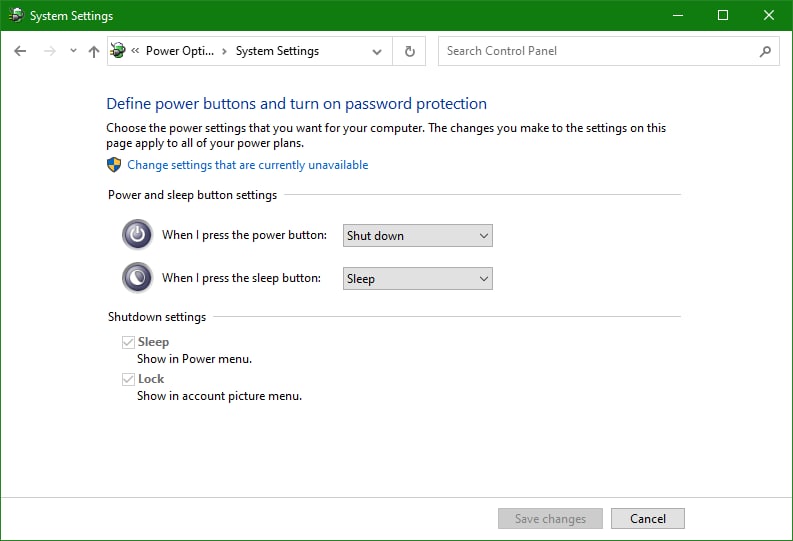The height and width of the screenshot is (541, 793).
Task: Expand the breadcrumb arrow after Power Opti...
Action: point(224,51)
